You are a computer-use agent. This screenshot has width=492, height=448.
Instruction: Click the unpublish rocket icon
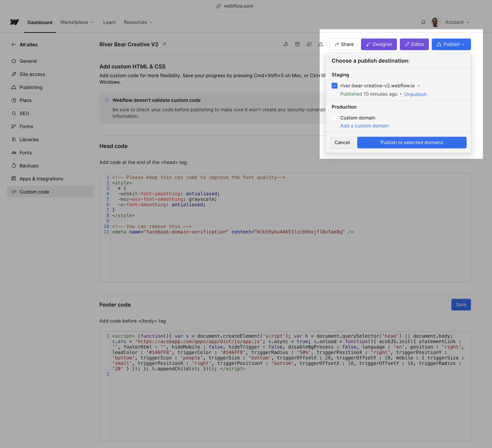coord(320,44)
